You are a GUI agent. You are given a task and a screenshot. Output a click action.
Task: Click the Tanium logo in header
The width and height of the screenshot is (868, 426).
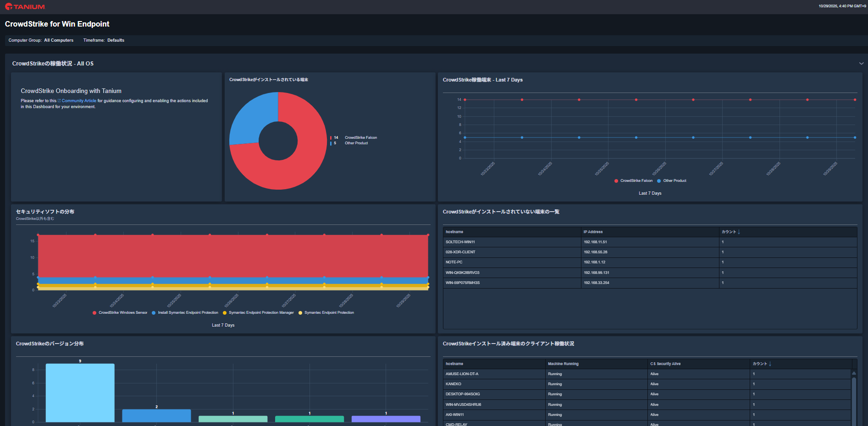tap(25, 7)
